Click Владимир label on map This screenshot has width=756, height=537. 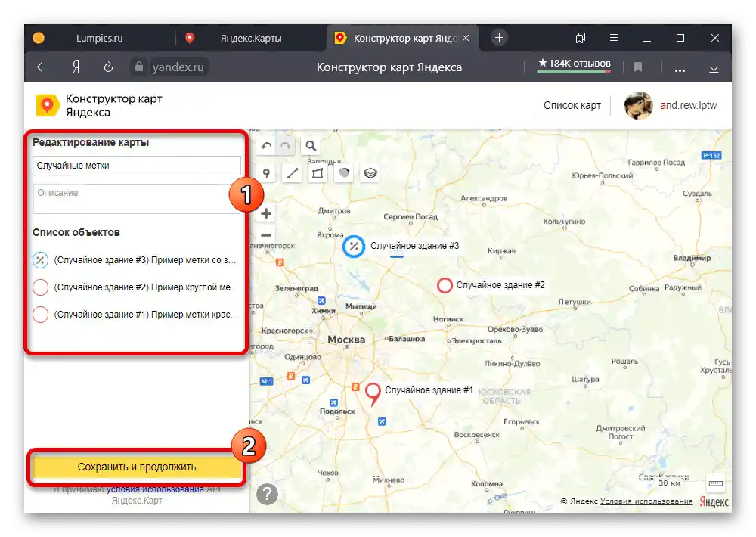pos(692,258)
